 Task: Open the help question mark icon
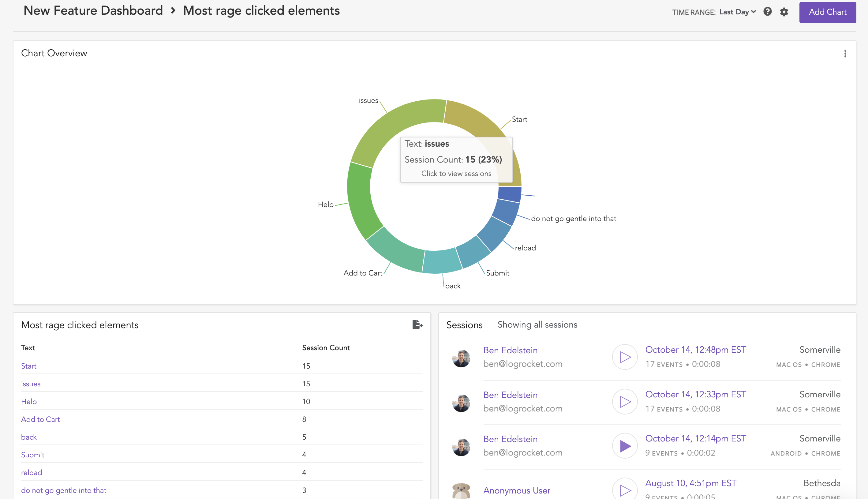point(767,12)
